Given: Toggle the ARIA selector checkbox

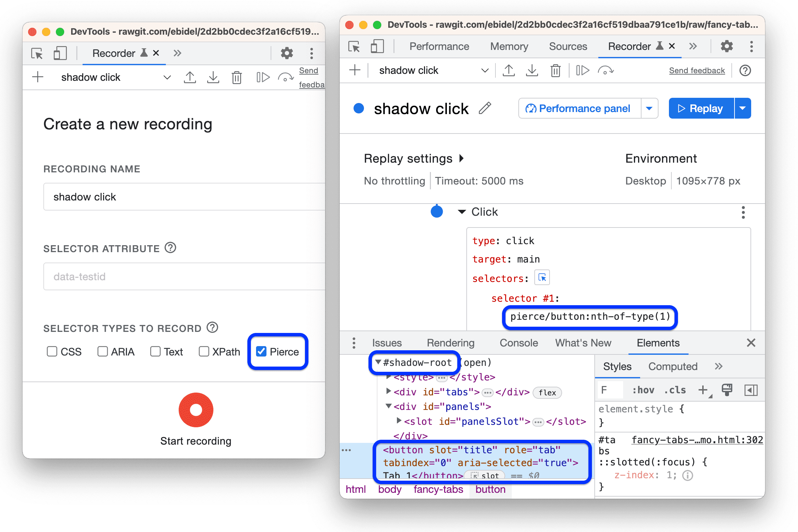Looking at the screenshot, I should pyautogui.click(x=102, y=351).
